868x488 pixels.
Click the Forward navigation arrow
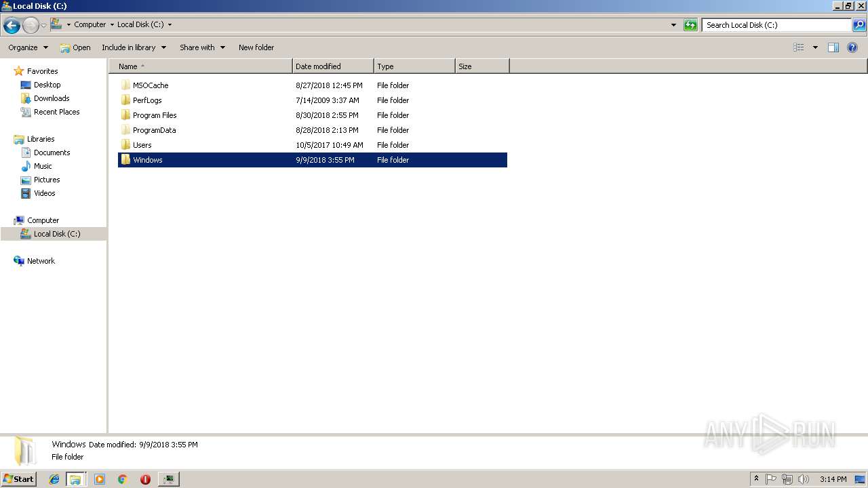click(x=31, y=26)
